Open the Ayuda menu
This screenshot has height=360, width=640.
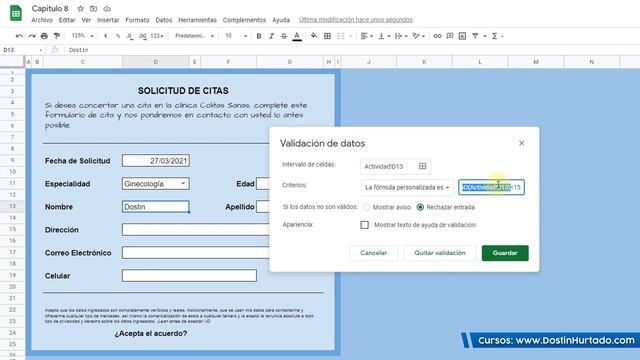(x=281, y=20)
